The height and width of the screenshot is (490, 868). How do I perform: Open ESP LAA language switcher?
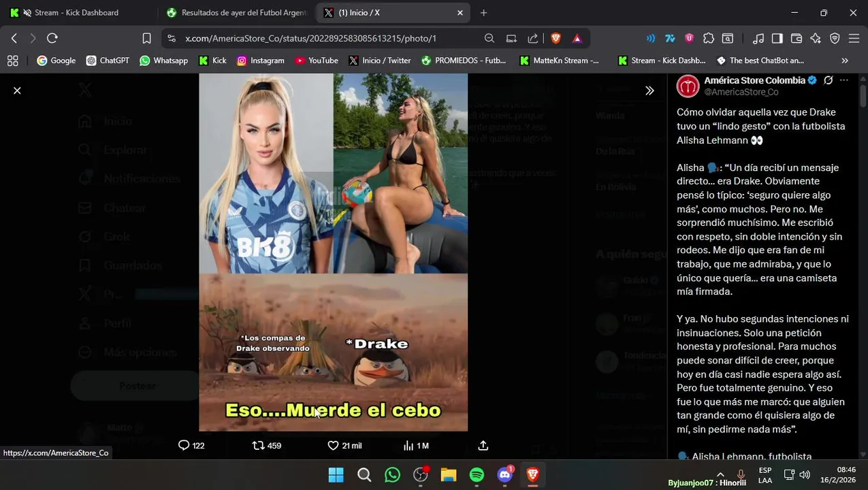[765, 475]
